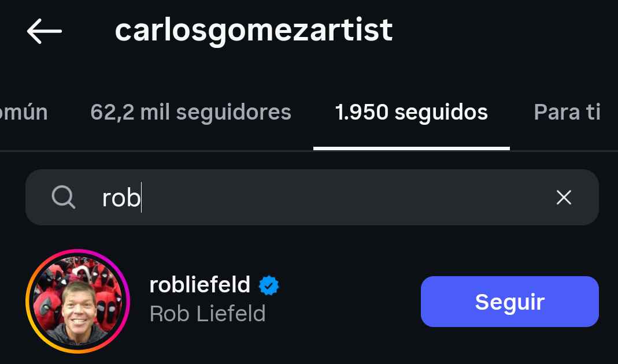
Task: View the story via the gradient ring
Action: coord(30,302)
